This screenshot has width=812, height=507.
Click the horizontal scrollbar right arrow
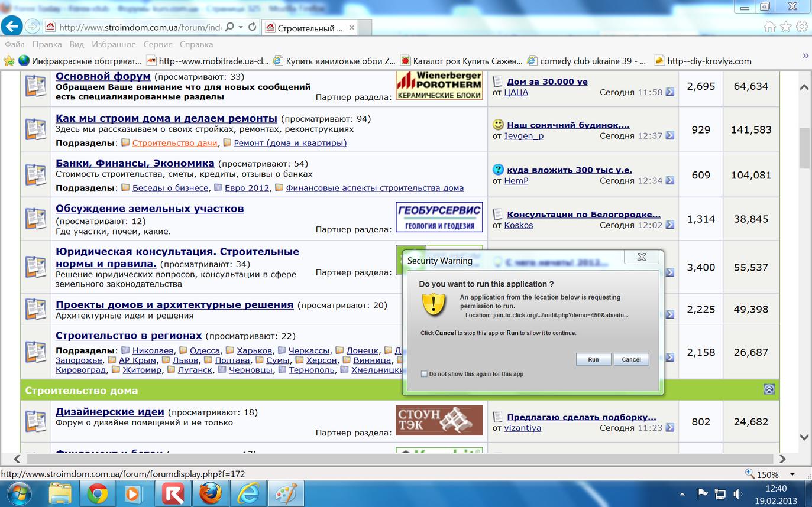tap(782, 459)
